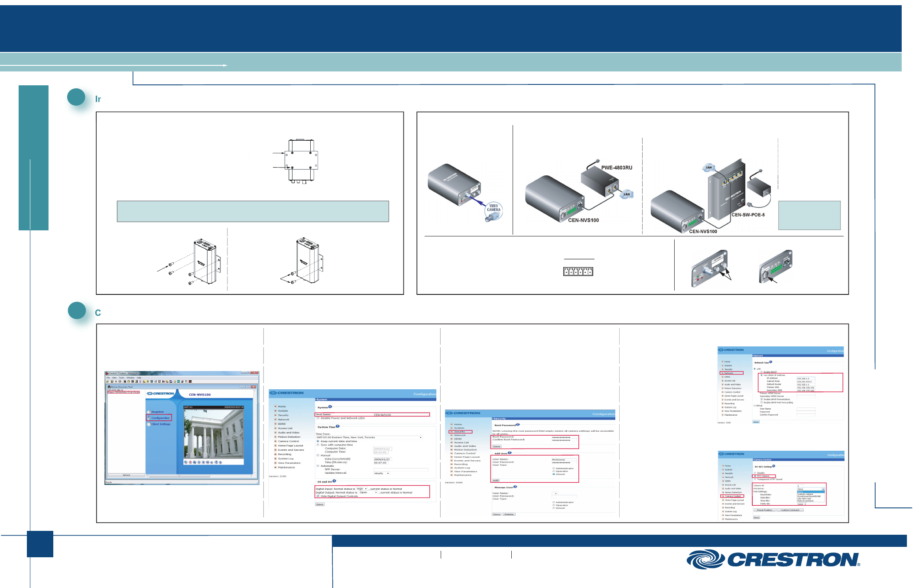Click Crestron logo on Camera Control page

tap(731, 454)
